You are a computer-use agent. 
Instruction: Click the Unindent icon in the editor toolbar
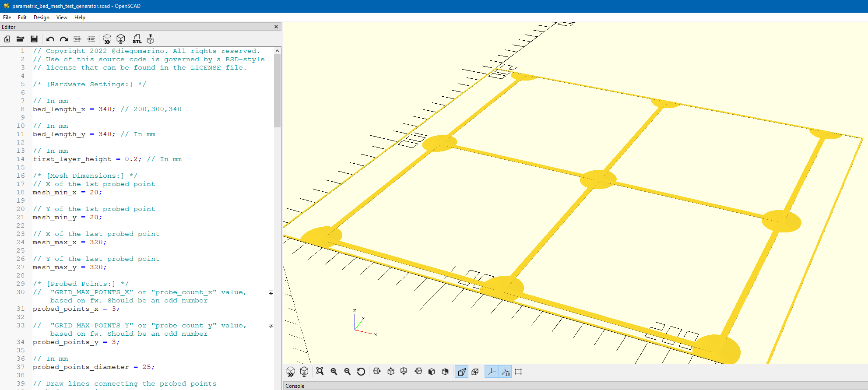(x=77, y=39)
